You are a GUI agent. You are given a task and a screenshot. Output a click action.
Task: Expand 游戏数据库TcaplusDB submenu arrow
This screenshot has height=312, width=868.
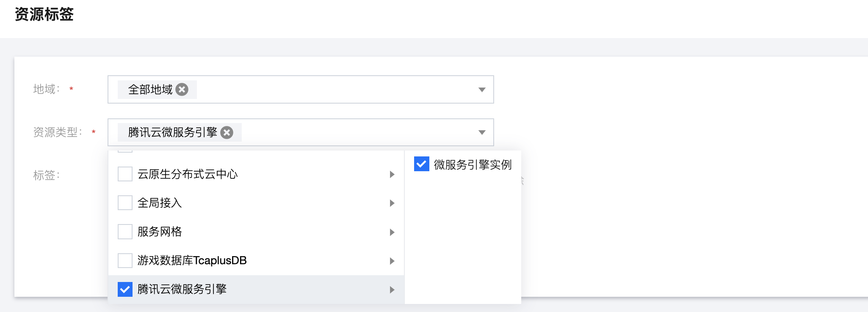coord(392,261)
